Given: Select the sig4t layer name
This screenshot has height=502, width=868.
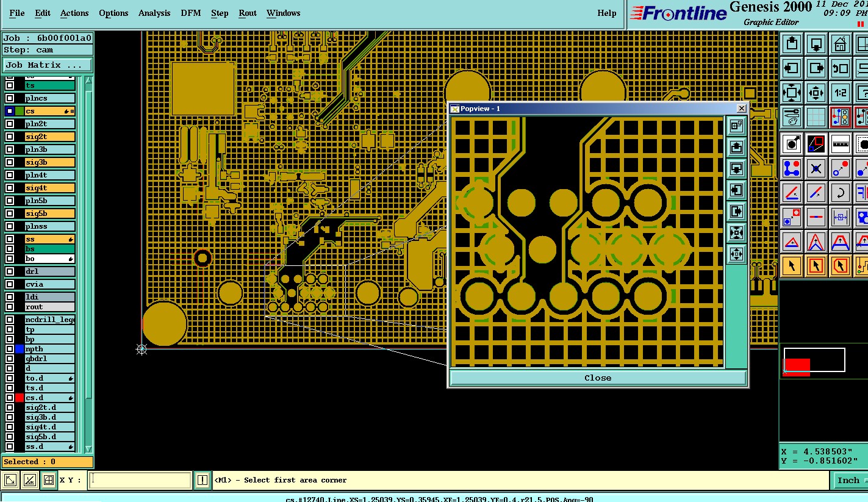Looking at the screenshot, I should tap(50, 188).
